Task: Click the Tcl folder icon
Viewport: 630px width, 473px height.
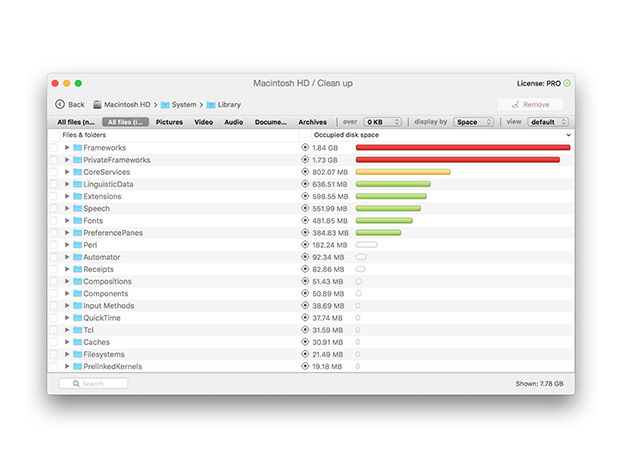Action: click(x=78, y=330)
